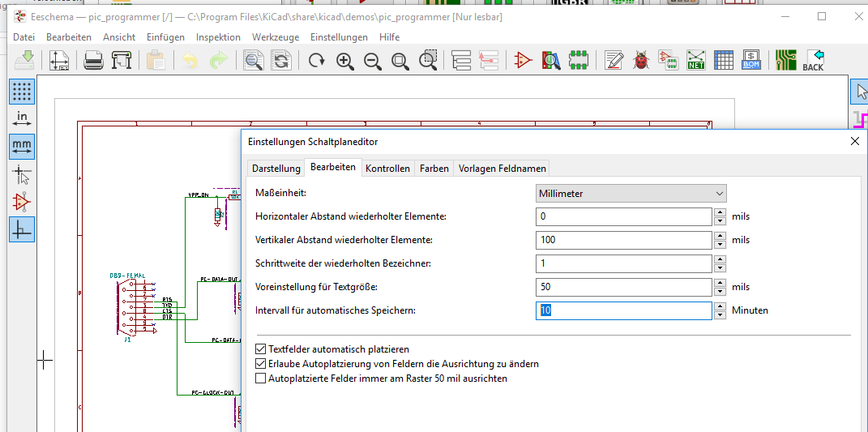
Task: Open the Einfügen menu
Action: pyautogui.click(x=165, y=37)
